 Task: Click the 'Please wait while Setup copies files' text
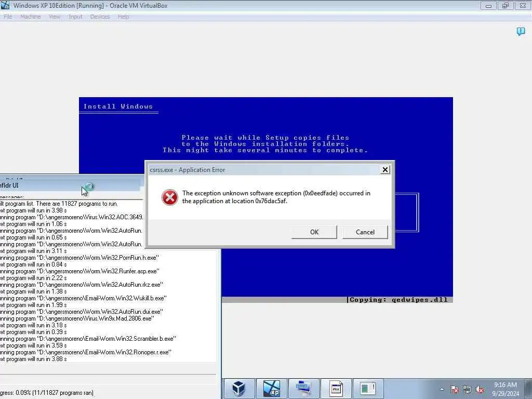point(265,137)
